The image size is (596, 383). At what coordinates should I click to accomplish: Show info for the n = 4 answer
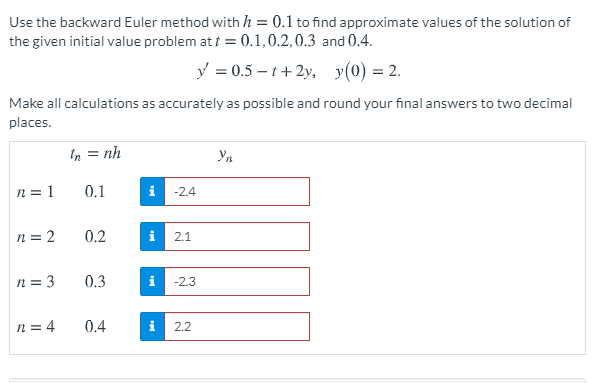152,326
